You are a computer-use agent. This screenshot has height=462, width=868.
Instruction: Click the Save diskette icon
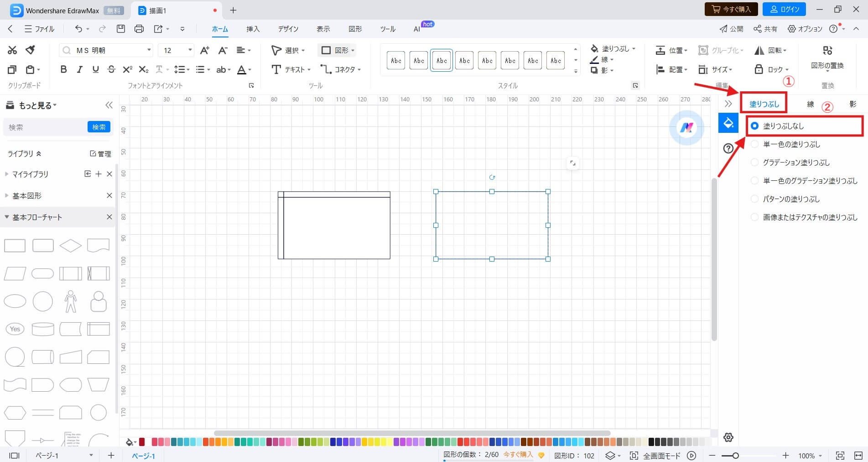coord(121,29)
